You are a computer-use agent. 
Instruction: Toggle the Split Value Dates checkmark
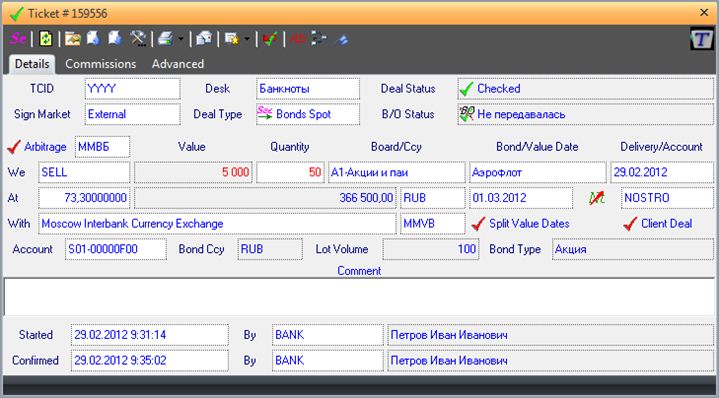click(x=478, y=224)
